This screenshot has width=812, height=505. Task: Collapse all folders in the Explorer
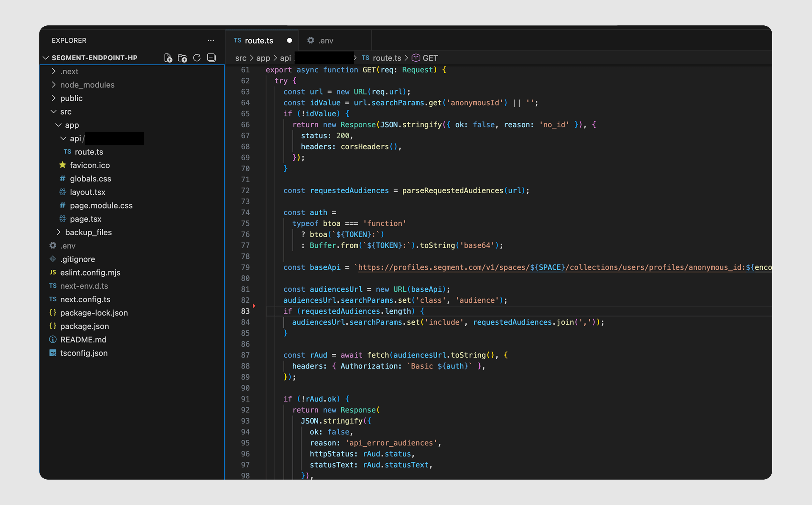point(211,57)
